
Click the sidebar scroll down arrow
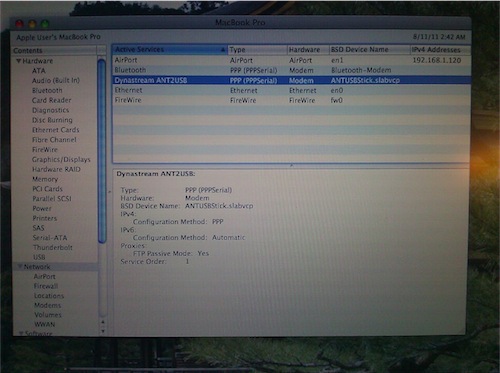(103, 331)
